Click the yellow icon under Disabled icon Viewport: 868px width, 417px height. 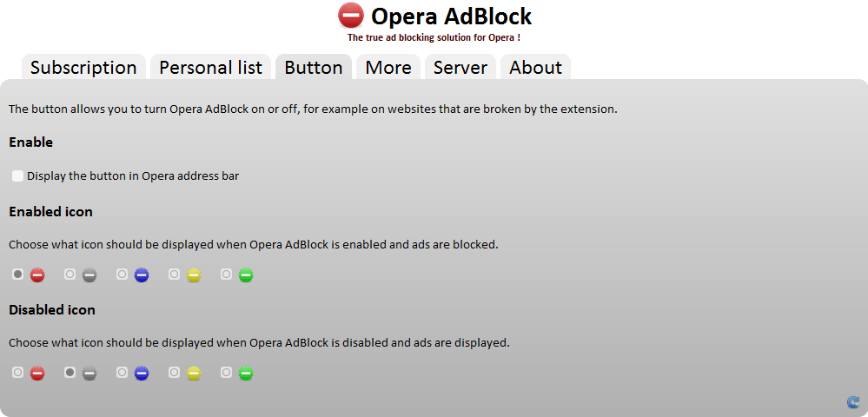[x=194, y=374]
